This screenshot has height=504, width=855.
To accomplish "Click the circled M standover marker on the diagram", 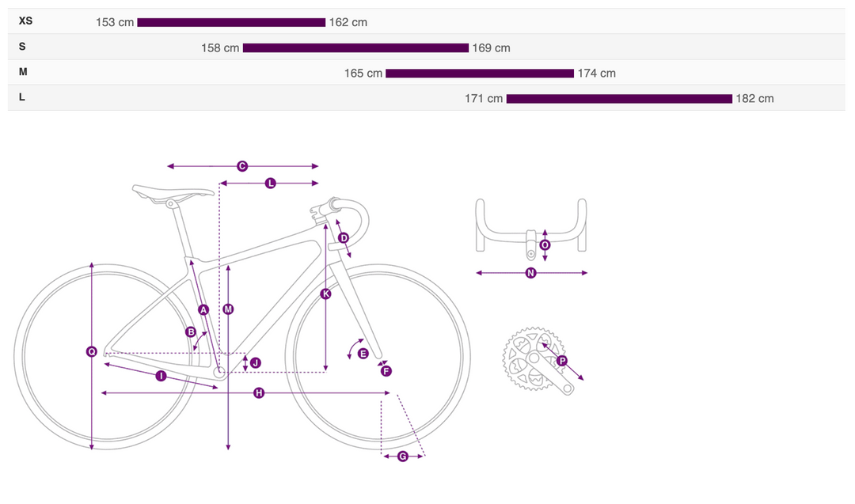I will (x=228, y=309).
